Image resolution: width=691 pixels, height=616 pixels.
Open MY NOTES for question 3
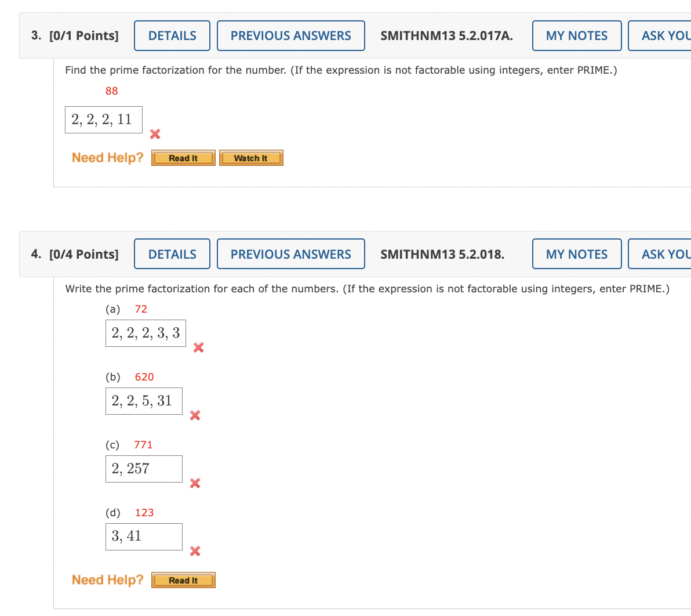(x=576, y=36)
